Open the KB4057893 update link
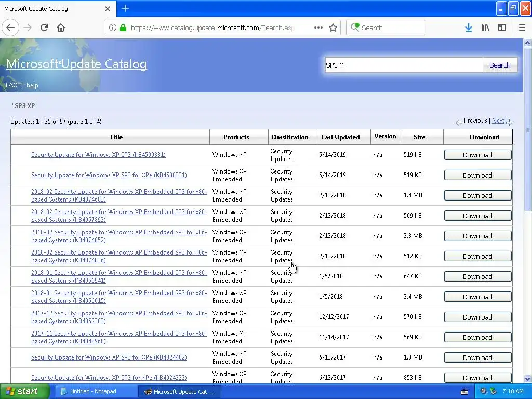The width and height of the screenshot is (532, 399). 119,216
